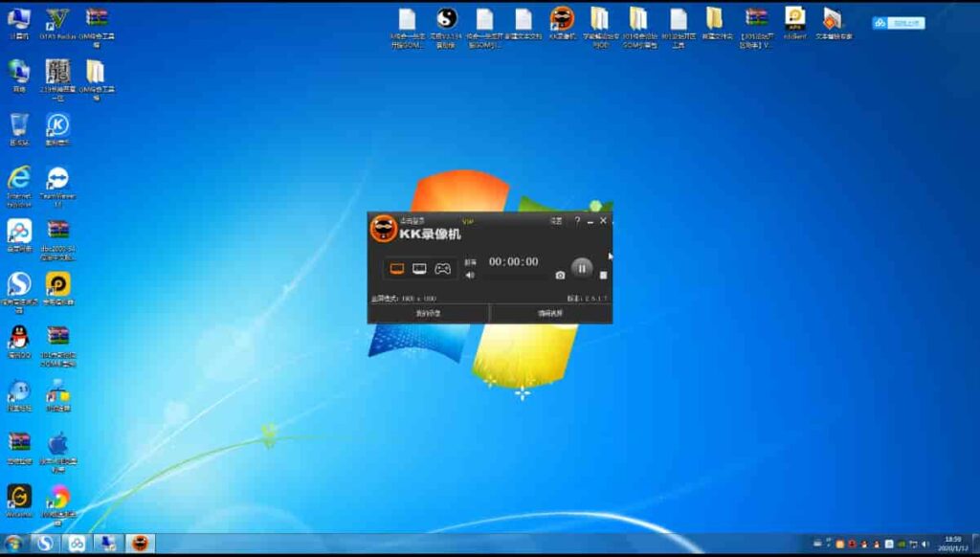This screenshot has height=557, width=980.
Task: Open the left bottom tab in KK recorder
Action: click(428, 313)
